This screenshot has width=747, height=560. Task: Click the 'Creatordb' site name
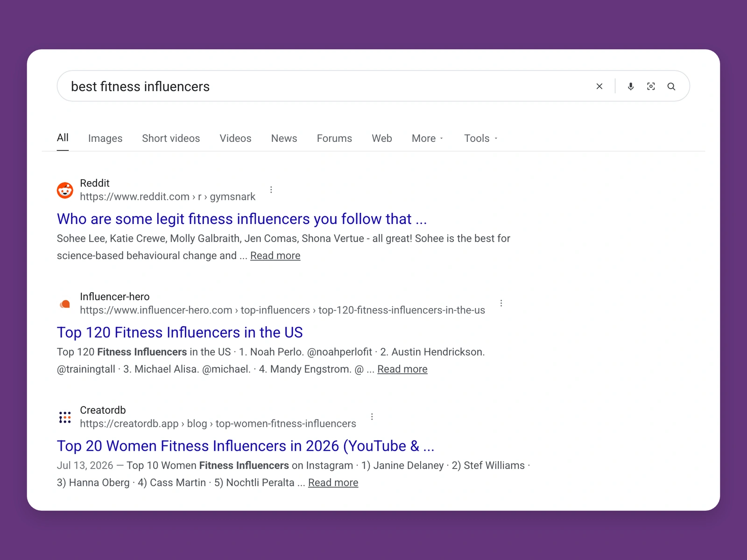(x=103, y=410)
